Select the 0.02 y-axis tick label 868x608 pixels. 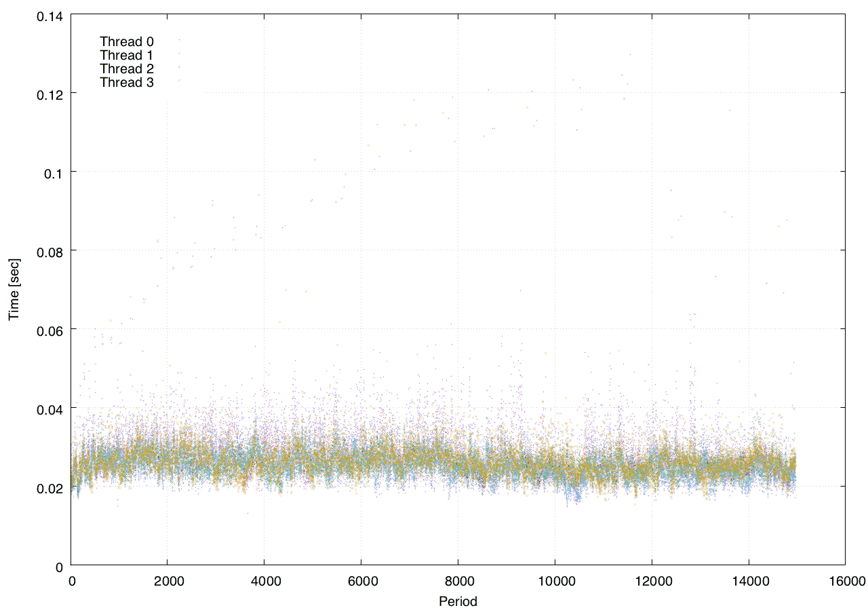[49, 487]
